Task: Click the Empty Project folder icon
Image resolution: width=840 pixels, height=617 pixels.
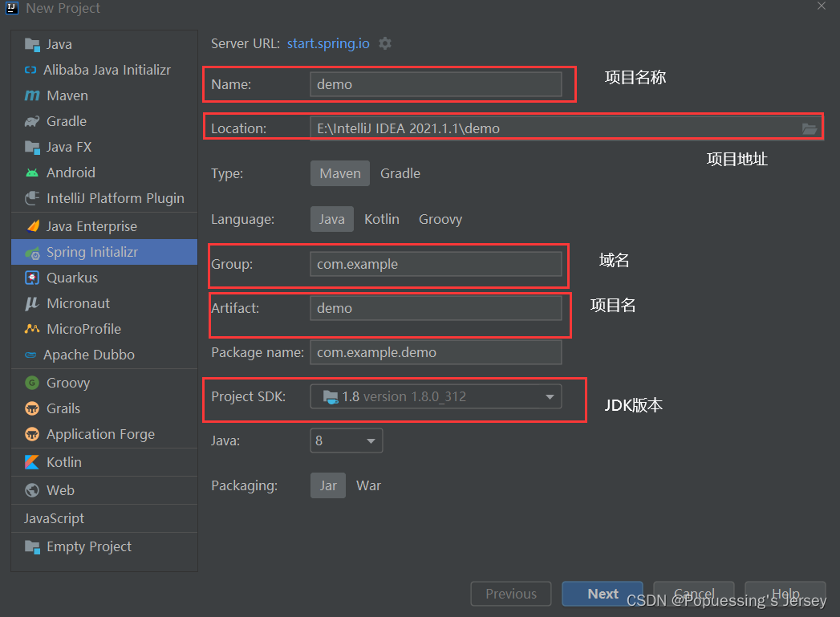Action: [32, 547]
